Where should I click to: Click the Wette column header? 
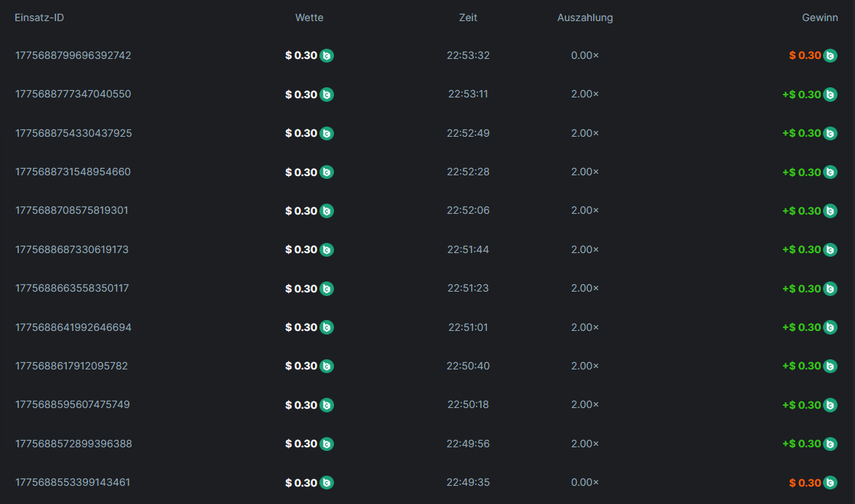tap(309, 17)
